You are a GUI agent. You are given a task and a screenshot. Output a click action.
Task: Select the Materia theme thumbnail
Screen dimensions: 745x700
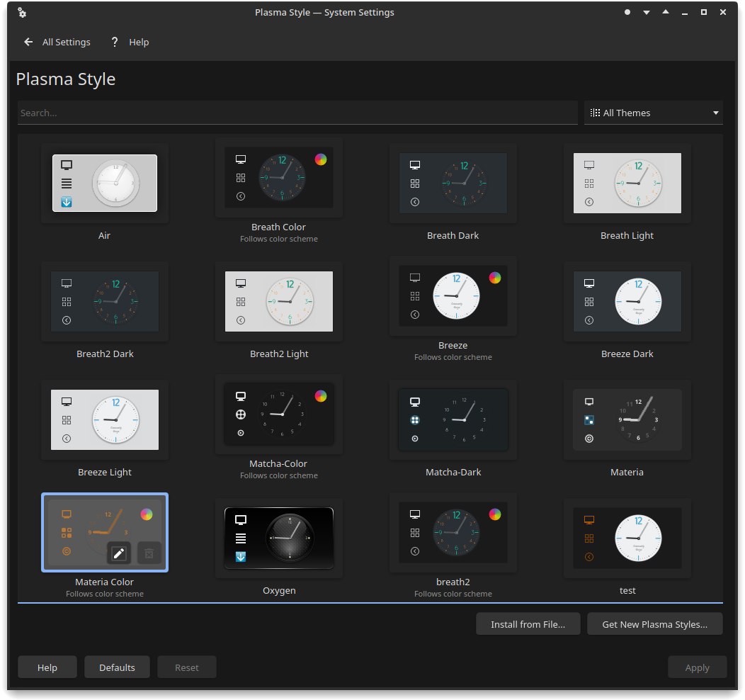(627, 419)
